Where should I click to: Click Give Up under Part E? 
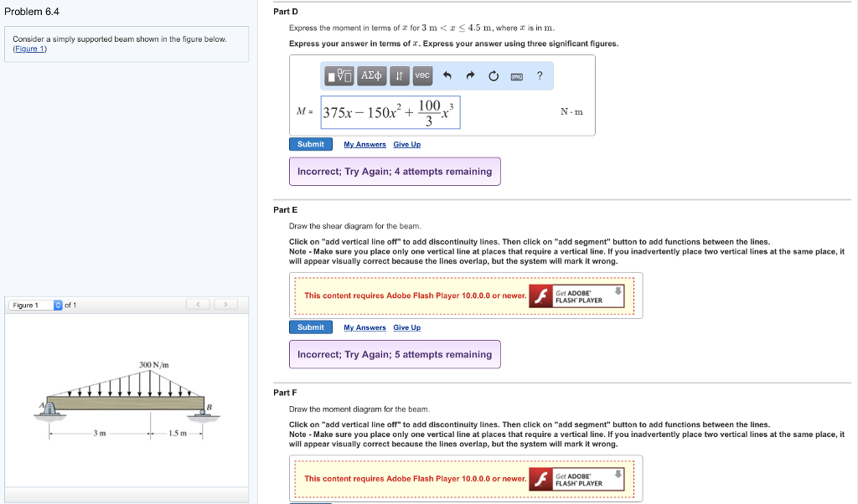pos(406,328)
